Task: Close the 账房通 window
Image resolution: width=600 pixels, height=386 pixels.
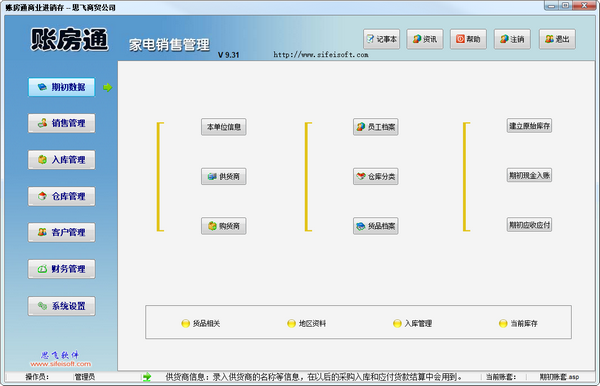Action: point(584,5)
